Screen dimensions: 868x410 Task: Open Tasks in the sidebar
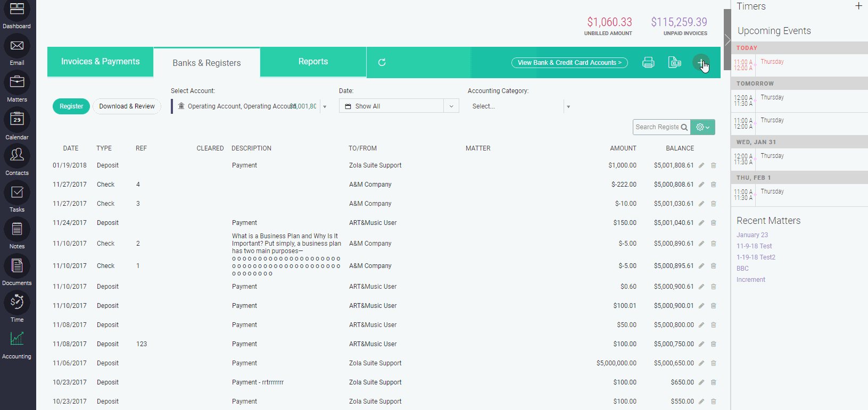tap(17, 193)
